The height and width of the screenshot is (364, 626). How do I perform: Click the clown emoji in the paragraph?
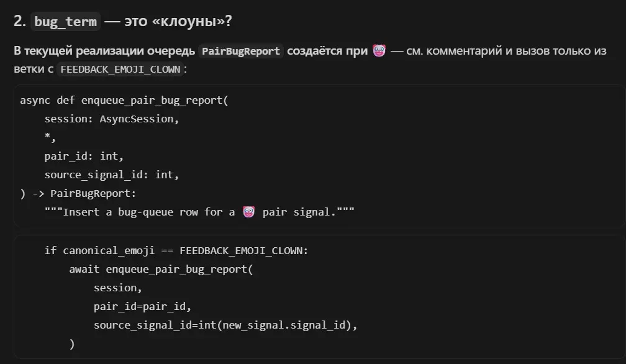coord(379,51)
